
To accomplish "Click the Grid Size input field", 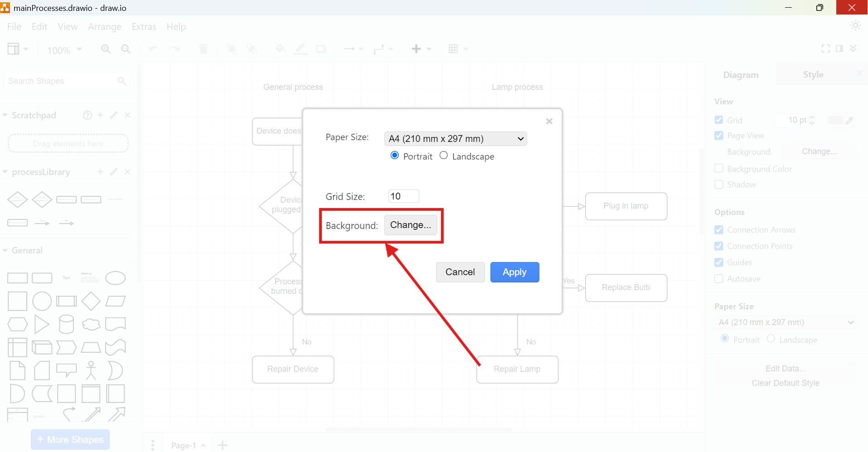I will pos(403,196).
